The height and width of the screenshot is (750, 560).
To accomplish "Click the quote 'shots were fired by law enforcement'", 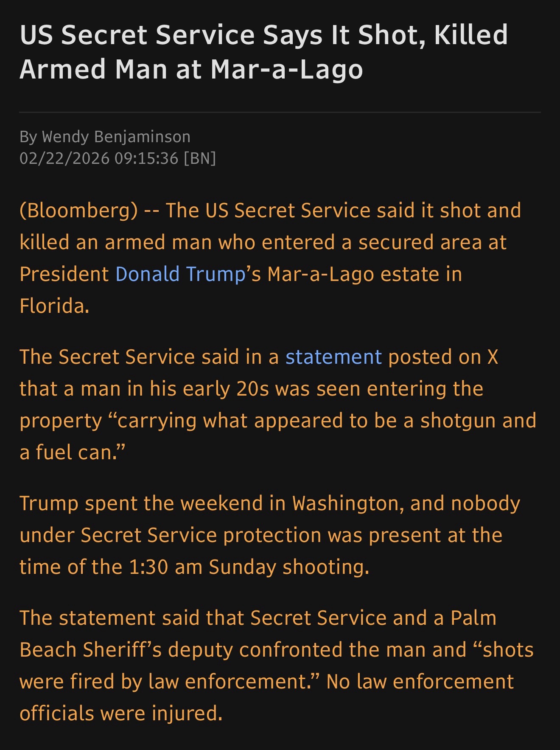I will tap(170, 682).
